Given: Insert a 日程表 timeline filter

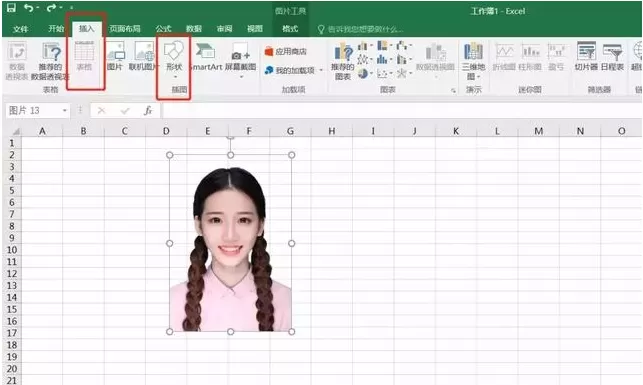Looking at the screenshot, I should [612, 56].
